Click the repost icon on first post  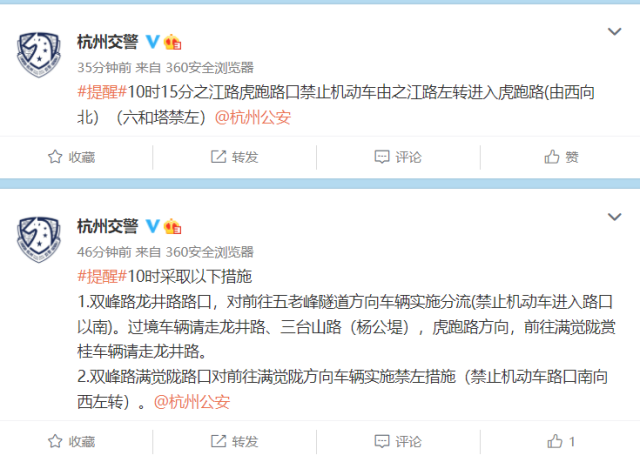point(218,157)
